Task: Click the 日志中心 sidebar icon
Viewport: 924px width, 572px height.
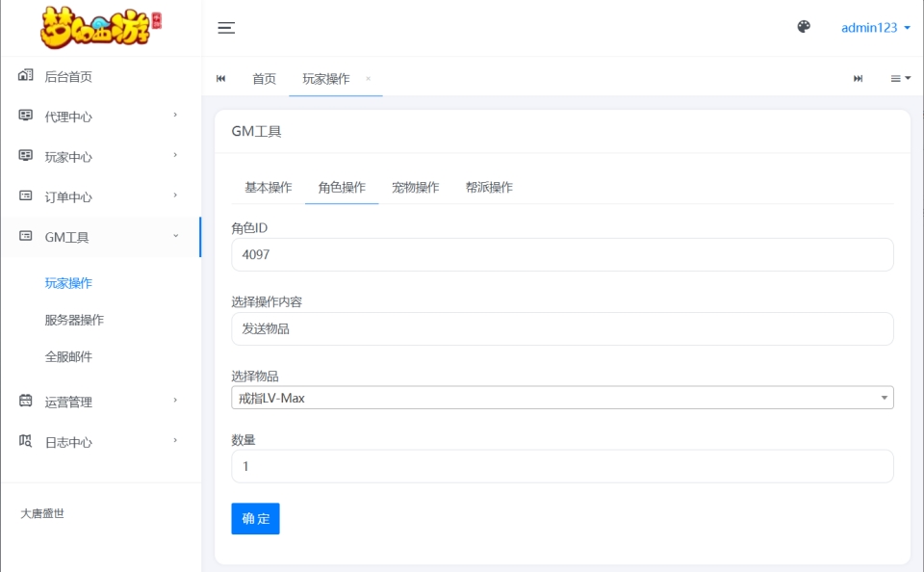Action: 25,440
